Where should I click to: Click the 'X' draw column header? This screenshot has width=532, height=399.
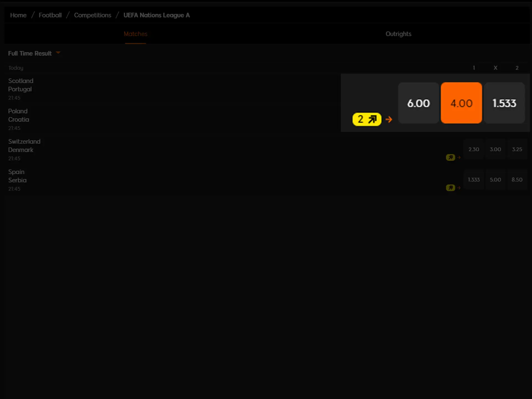(495, 68)
